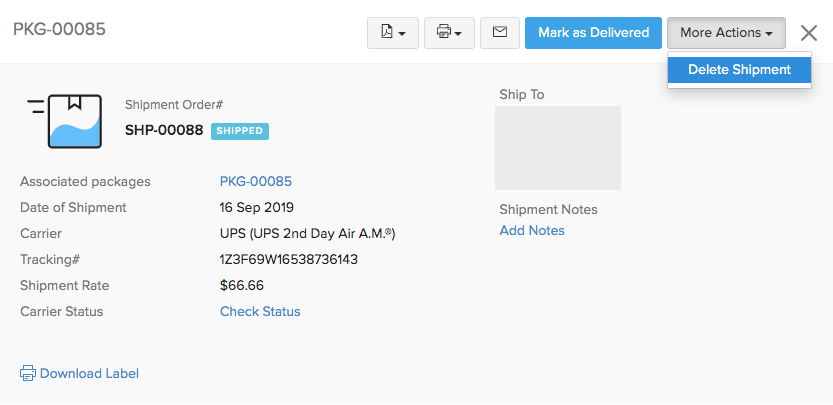Select Delete Shipment menu option
The width and height of the screenshot is (833, 405).
tap(739, 70)
